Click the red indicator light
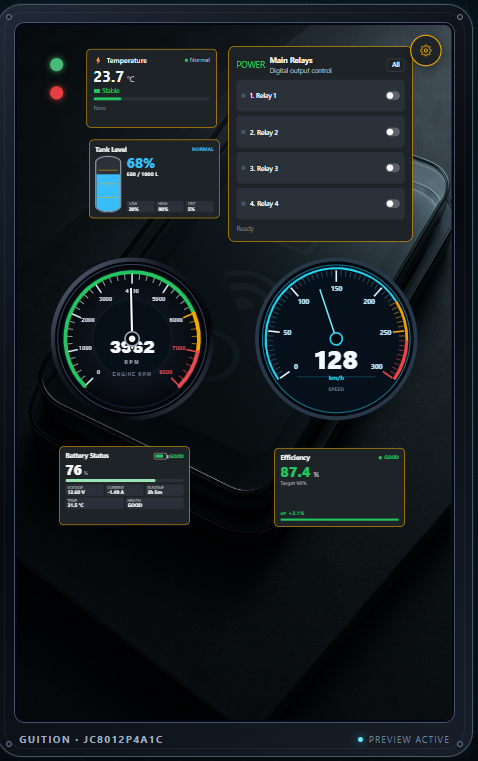Viewport: 478px width, 761px height. click(56, 93)
